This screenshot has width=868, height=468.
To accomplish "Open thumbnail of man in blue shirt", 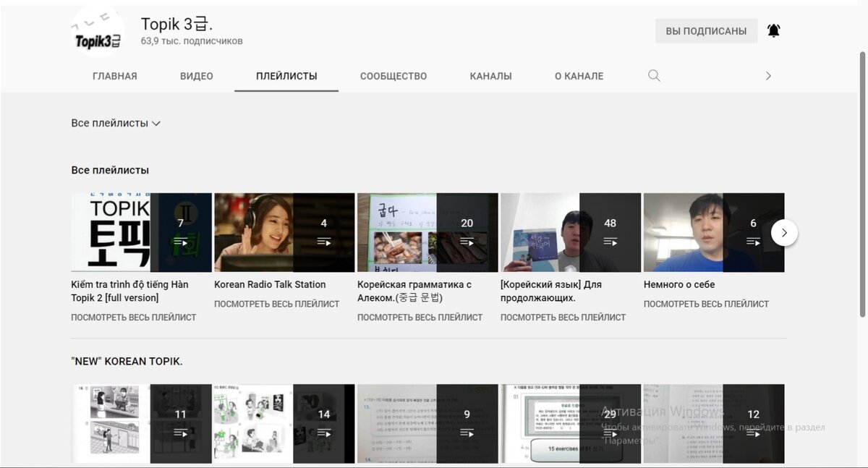I will tap(714, 232).
